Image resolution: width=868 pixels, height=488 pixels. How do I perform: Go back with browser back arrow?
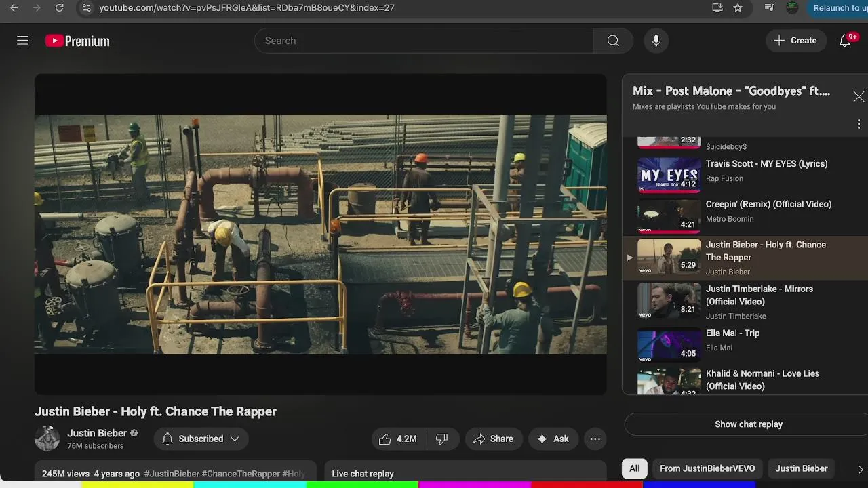(14, 8)
